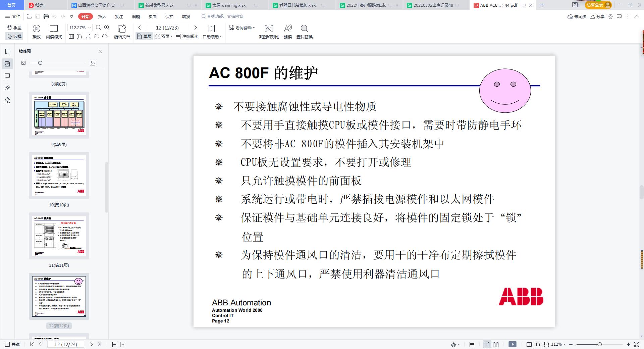The image size is (644, 349).
Task: Click the 访客登录 guest login button
Action: coord(598,5)
